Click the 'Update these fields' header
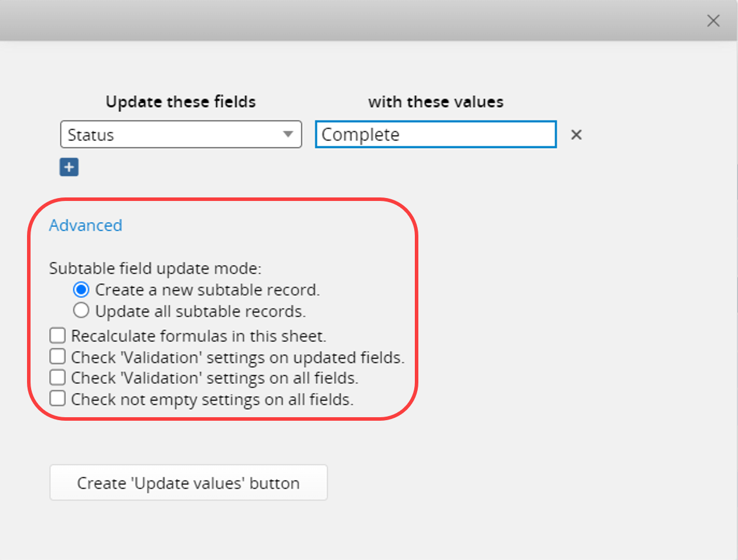 (x=180, y=102)
